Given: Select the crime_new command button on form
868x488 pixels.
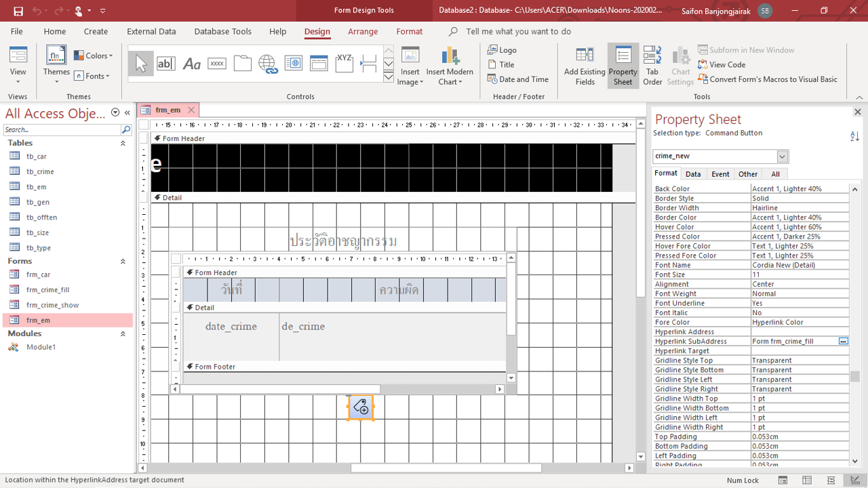Looking at the screenshot, I should tap(361, 407).
